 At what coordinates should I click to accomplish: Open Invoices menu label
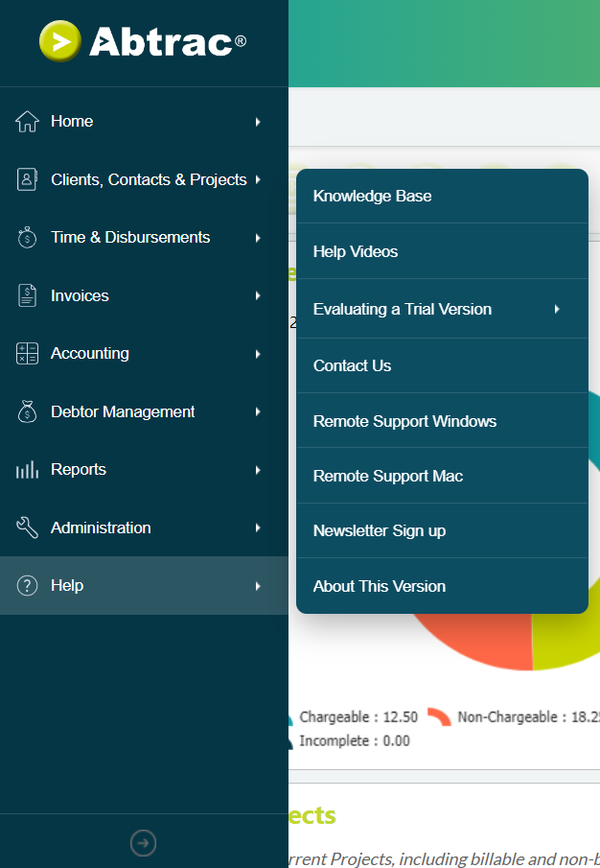click(80, 295)
